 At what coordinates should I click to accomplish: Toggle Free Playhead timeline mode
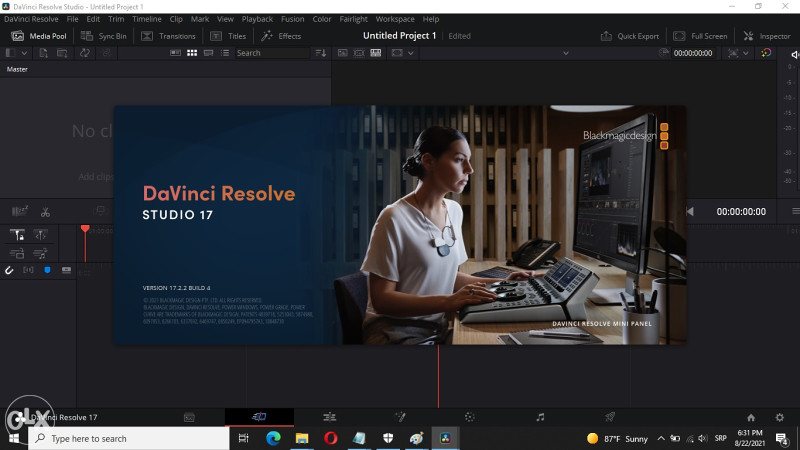(40, 235)
